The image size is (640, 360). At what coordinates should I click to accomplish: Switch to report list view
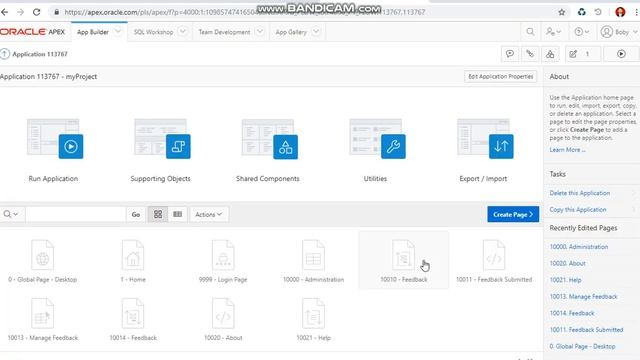178,214
